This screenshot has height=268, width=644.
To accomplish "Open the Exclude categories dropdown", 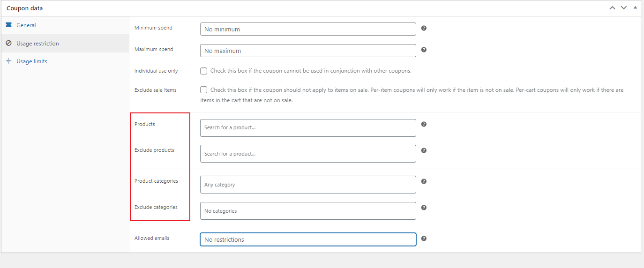I will [308, 211].
